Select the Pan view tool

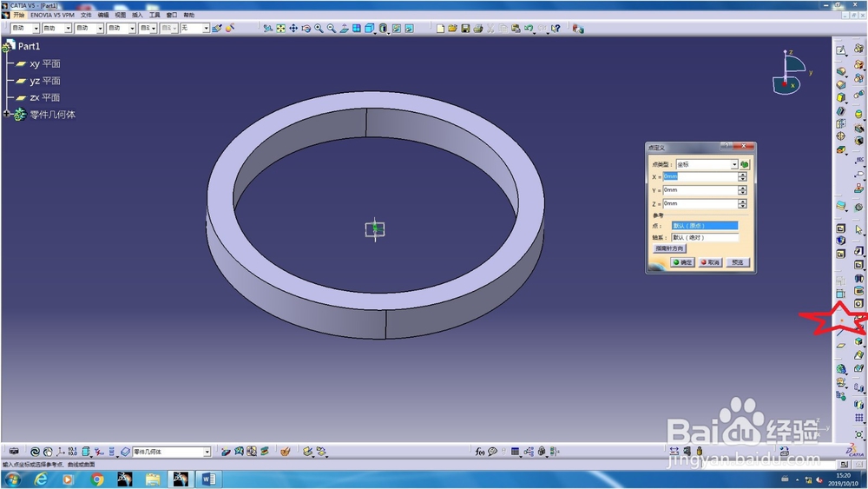pyautogui.click(x=293, y=29)
